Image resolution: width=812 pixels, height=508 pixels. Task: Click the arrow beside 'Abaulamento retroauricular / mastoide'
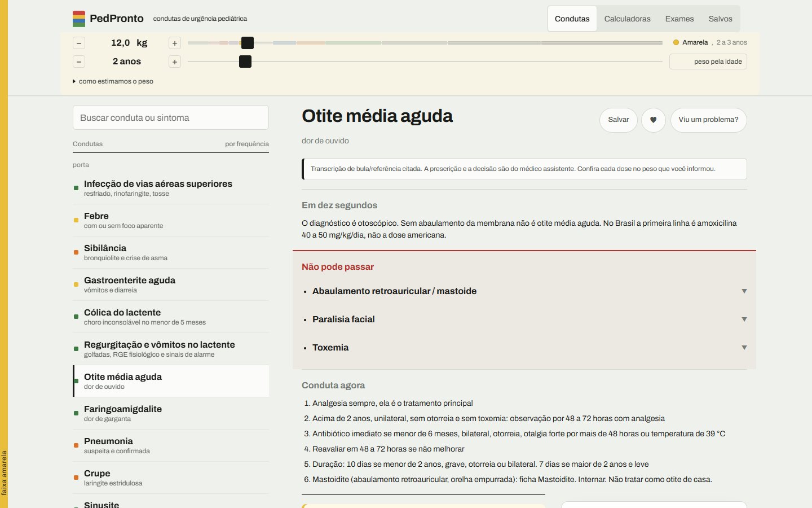pos(744,291)
